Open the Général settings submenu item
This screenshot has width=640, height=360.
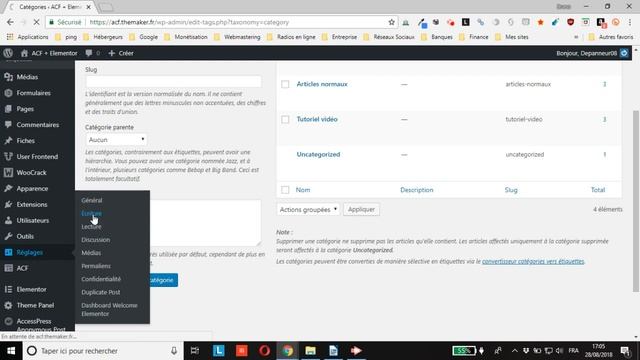(x=92, y=200)
